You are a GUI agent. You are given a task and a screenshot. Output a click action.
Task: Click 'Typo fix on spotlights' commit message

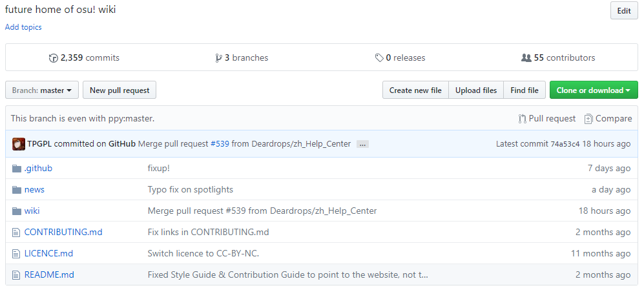click(191, 190)
